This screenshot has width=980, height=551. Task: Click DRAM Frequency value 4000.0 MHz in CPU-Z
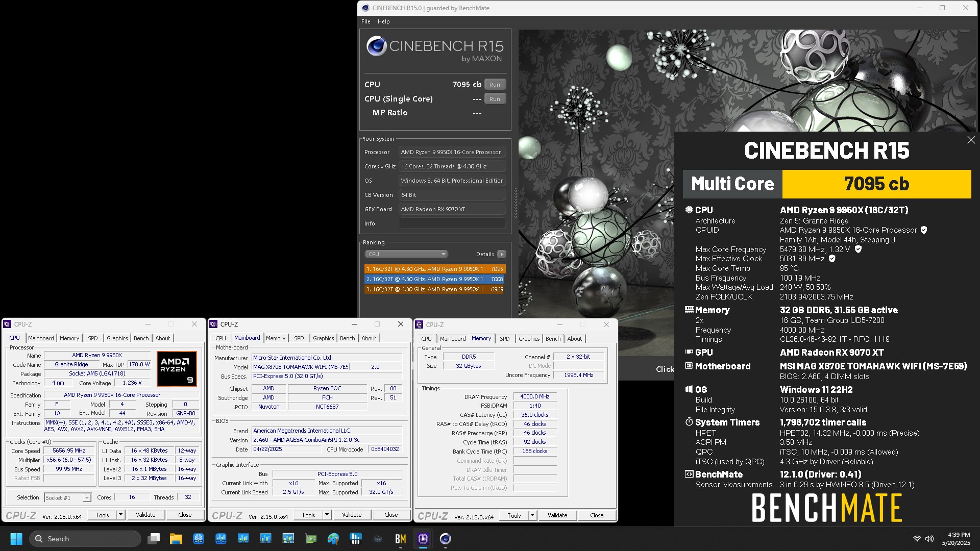pos(535,396)
